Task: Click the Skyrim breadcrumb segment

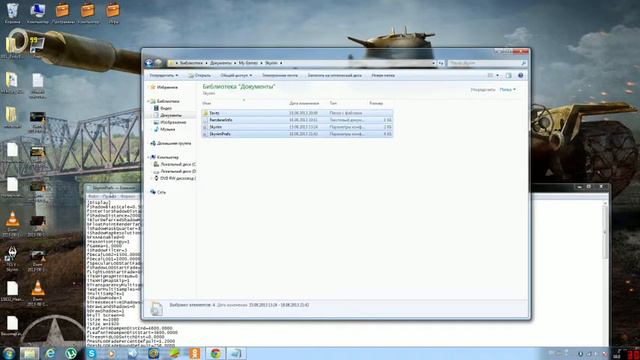Action: tap(271, 63)
